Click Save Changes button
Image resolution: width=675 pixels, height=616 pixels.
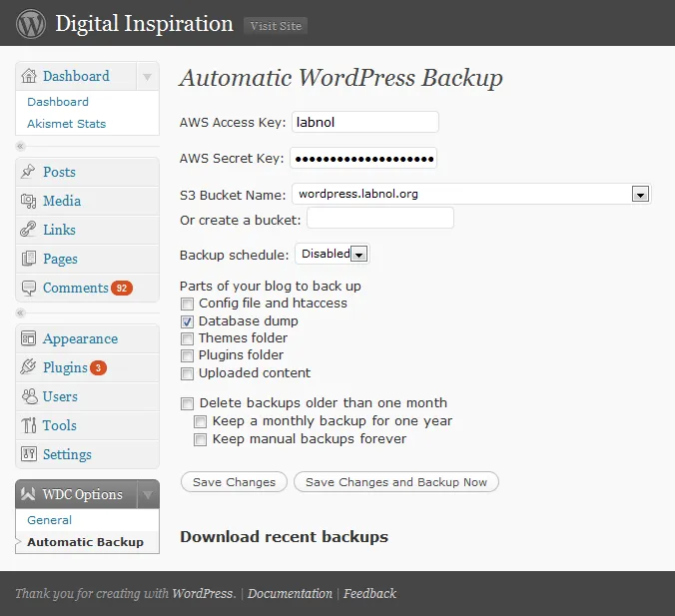click(234, 482)
